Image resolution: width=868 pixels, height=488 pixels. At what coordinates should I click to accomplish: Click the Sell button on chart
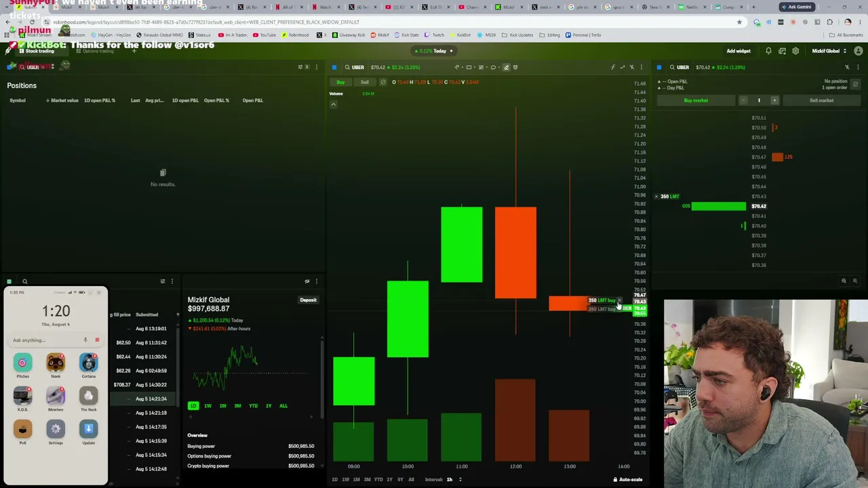pos(365,82)
